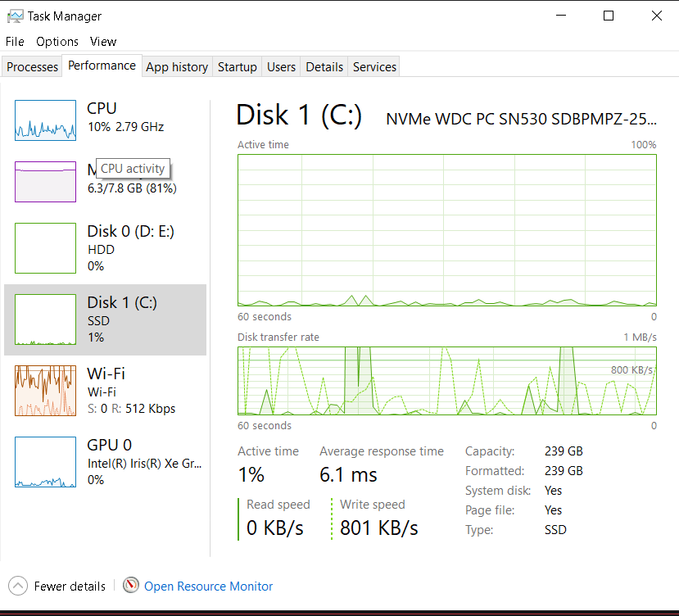Screen dimensions: 679x616
Task: Click the Wi-Fi activity mini graph
Action: (x=45, y=391)
